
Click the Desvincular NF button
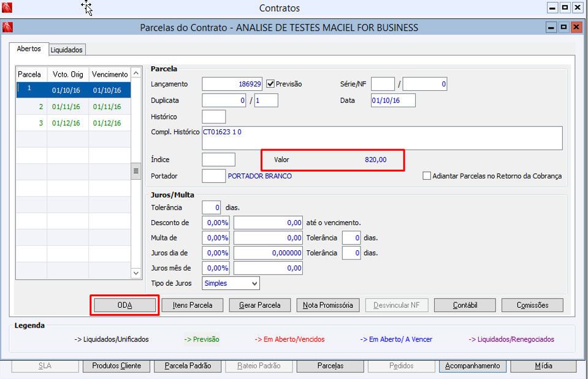coord(396,305)
